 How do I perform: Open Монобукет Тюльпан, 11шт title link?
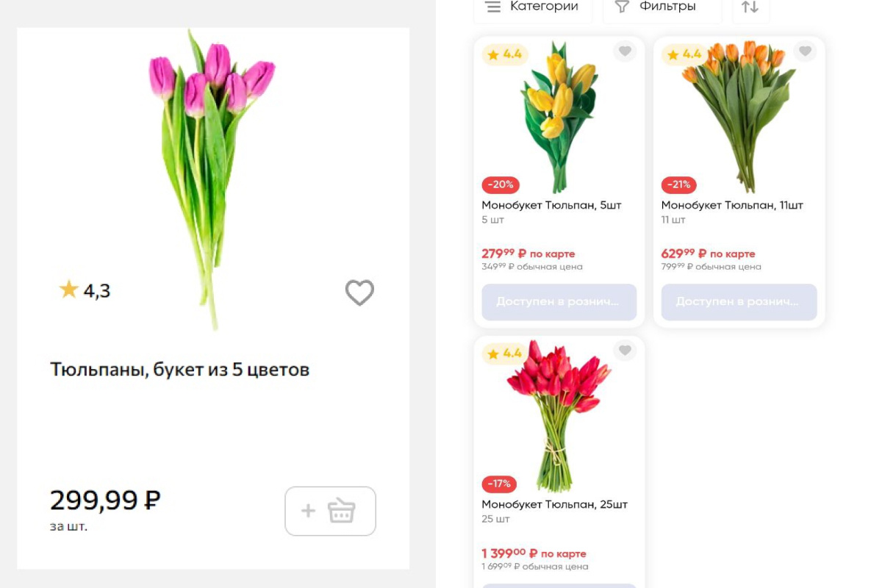tap(732, 205)
